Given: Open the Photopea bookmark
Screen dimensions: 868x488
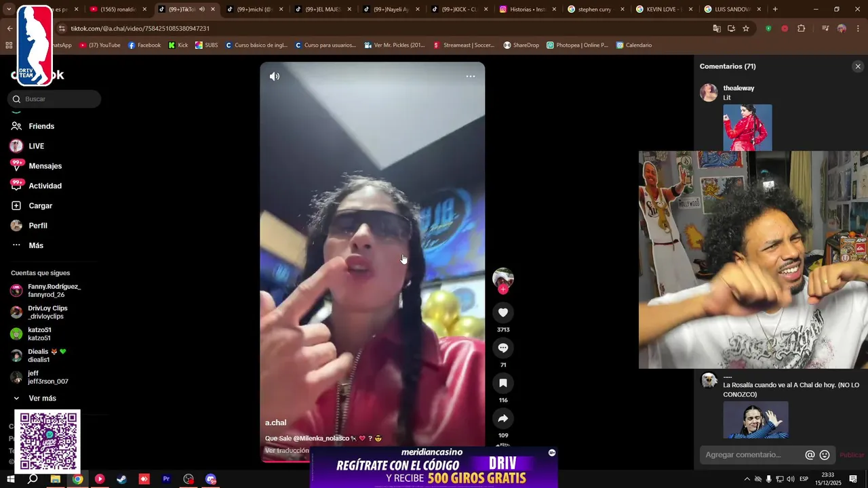Looking at the screenshot, I should (x=576, y=45).
